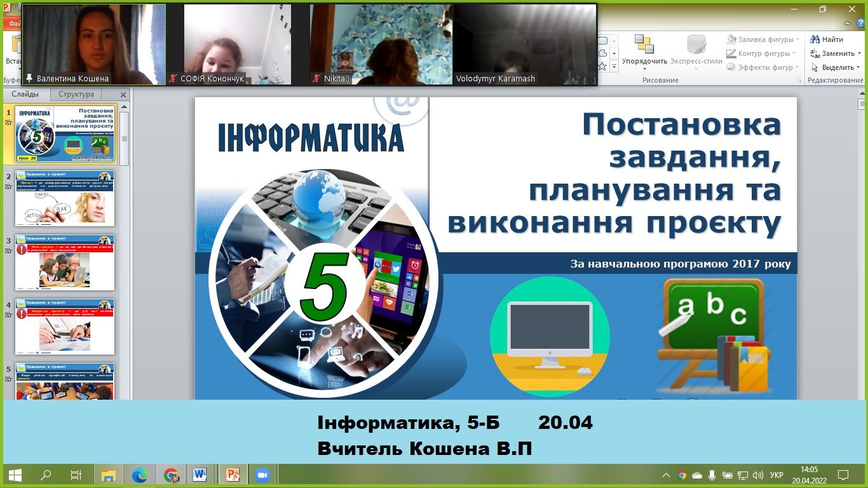868x488 pixels.
Task: Click the volume speaker icon in system tray
Action: pos(757,475)
